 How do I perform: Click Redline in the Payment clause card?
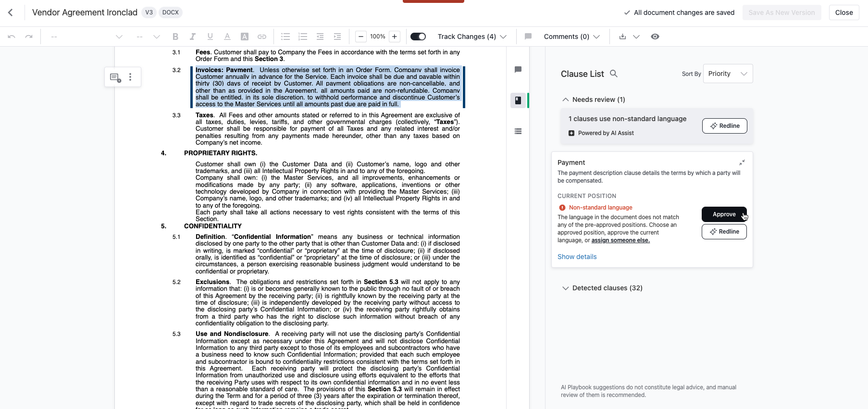click(x=724, y=232)
